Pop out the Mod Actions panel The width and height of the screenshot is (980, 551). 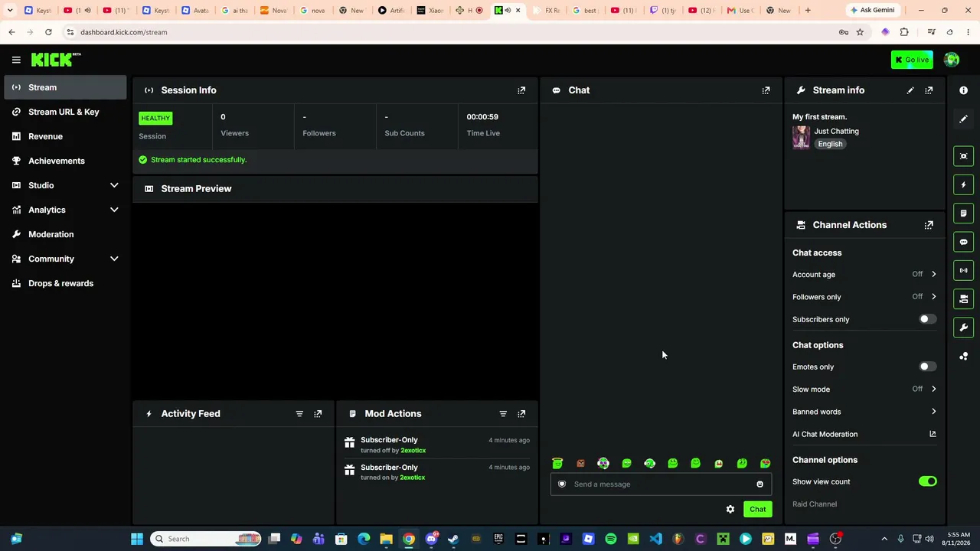tap(521, 414)
